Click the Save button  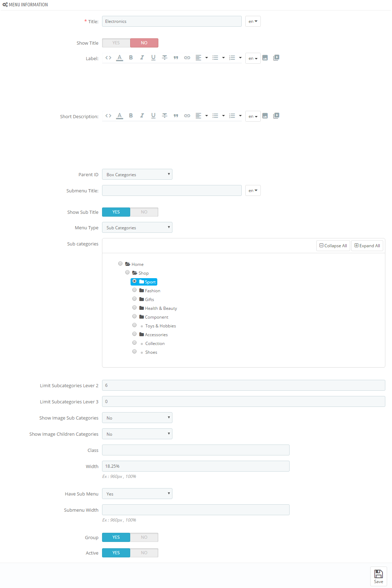click(379, 576)
